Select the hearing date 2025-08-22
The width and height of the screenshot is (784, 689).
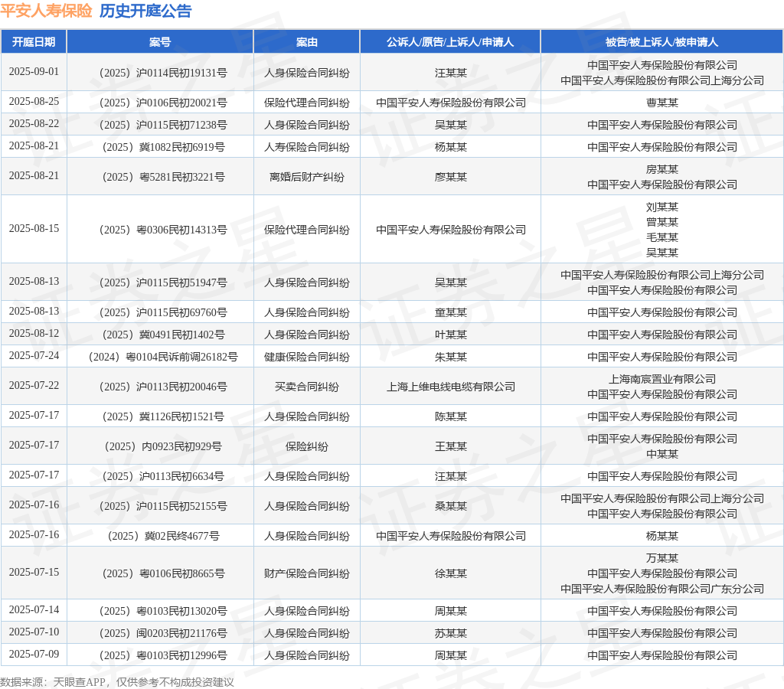34,123
